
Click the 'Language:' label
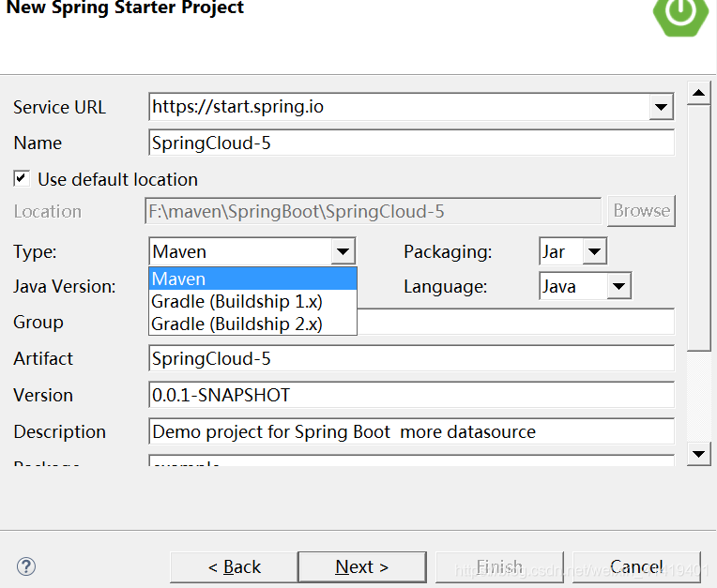[x=446, y=287]
